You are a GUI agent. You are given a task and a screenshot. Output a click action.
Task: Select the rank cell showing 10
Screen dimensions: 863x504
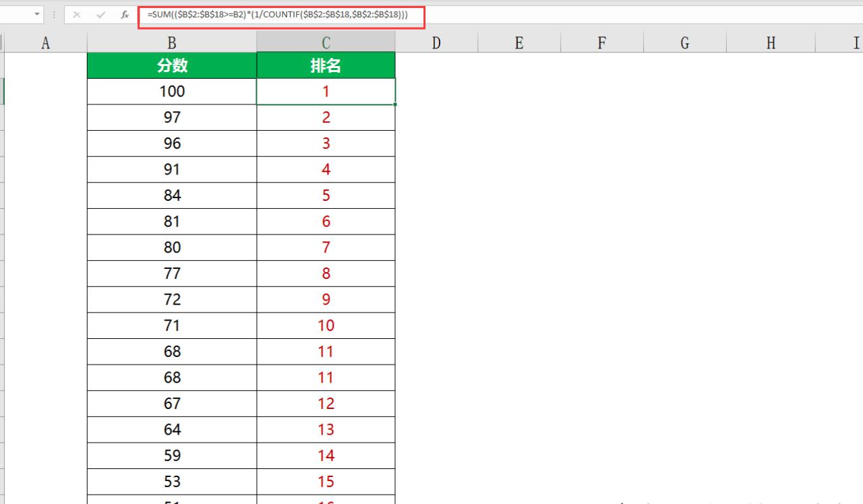326,325
